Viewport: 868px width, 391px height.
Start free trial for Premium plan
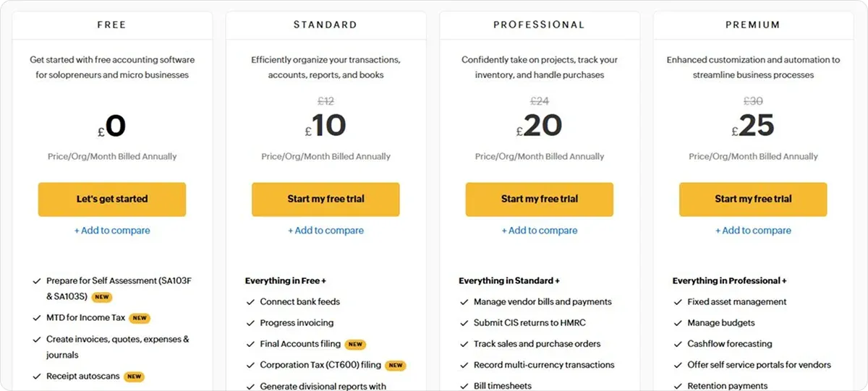753,199
